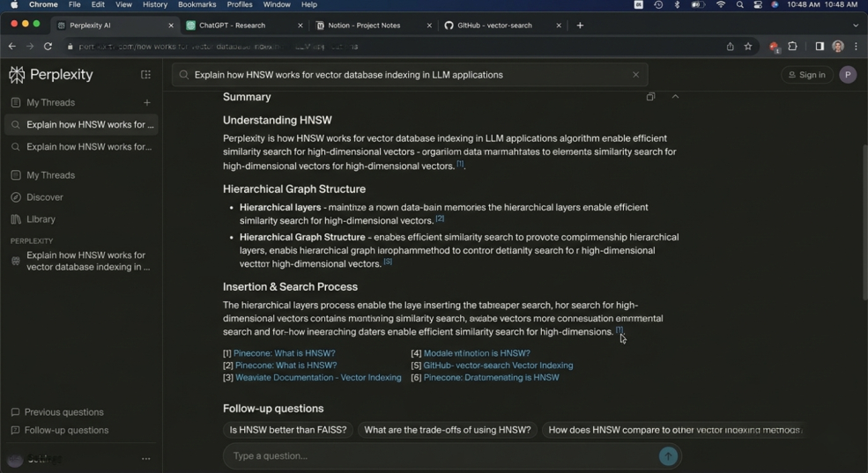This screenshot has height=473, width=868.
Task: Toggle the sidebar collapse icon
Action: [x=145, y=75]
